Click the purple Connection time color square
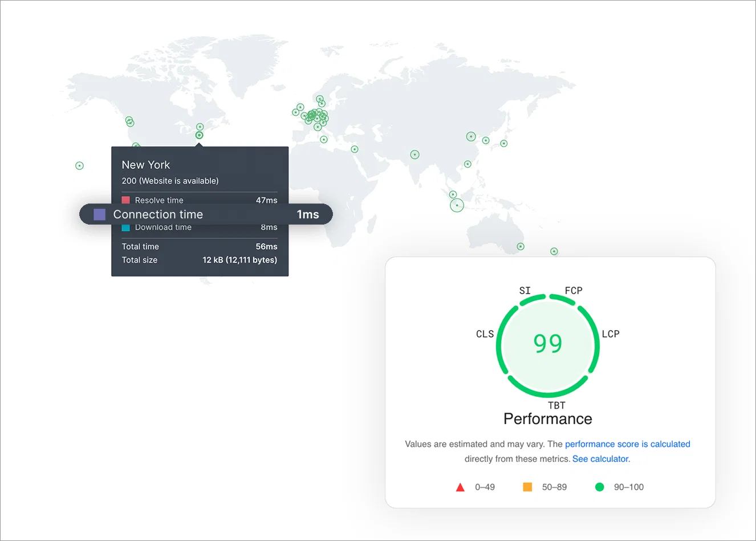 point(100,214)
